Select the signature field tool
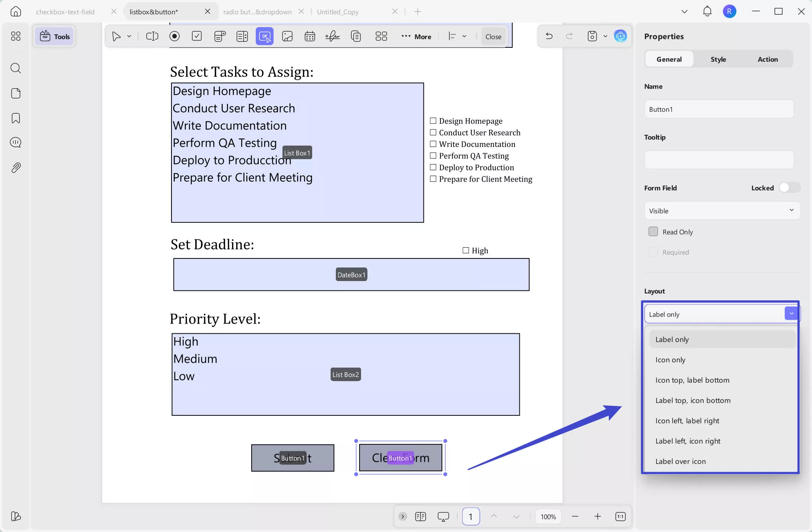This screenshot has height=532, width=812. tap(332, 36)
